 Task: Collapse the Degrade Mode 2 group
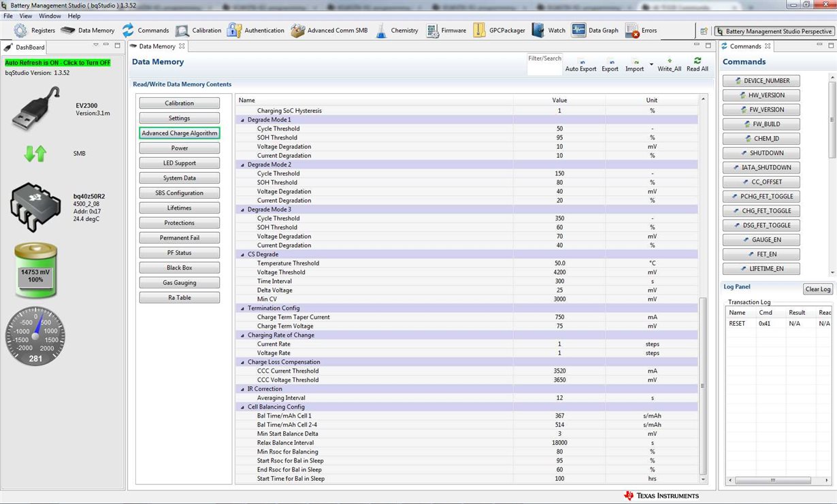(242, 165)
